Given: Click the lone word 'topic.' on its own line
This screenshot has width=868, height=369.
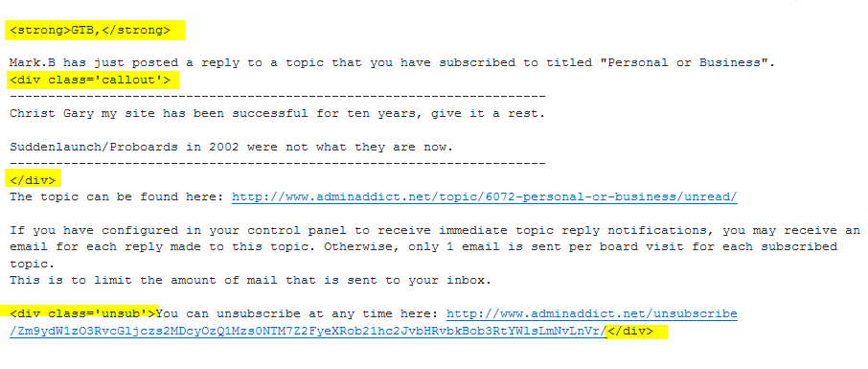Looking at the screenshot, I should 33,265.
